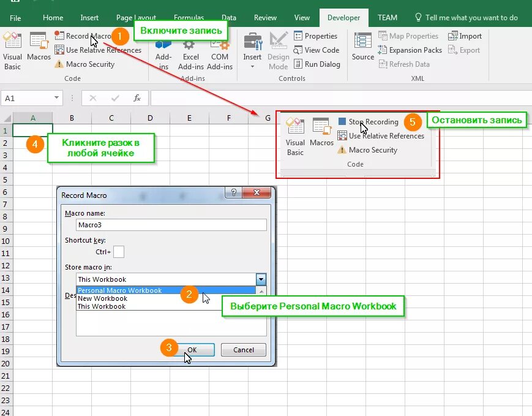Click the Insert Function fx icon
Viewport: 532px width, 416px height.
(137, 98)
